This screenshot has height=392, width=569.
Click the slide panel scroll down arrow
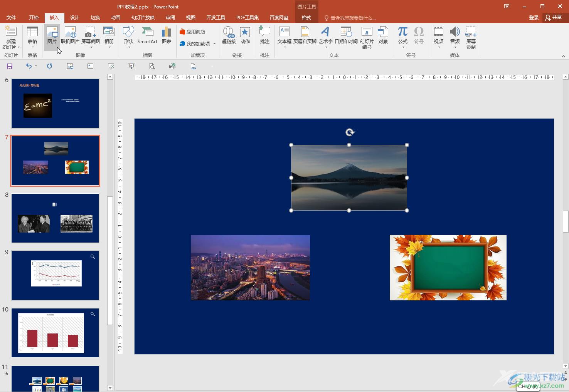tap(110, 388)
